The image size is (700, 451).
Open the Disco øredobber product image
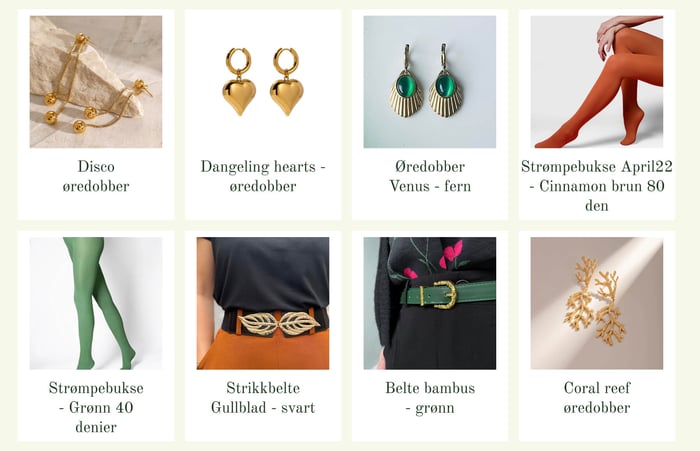click(96, 82)
